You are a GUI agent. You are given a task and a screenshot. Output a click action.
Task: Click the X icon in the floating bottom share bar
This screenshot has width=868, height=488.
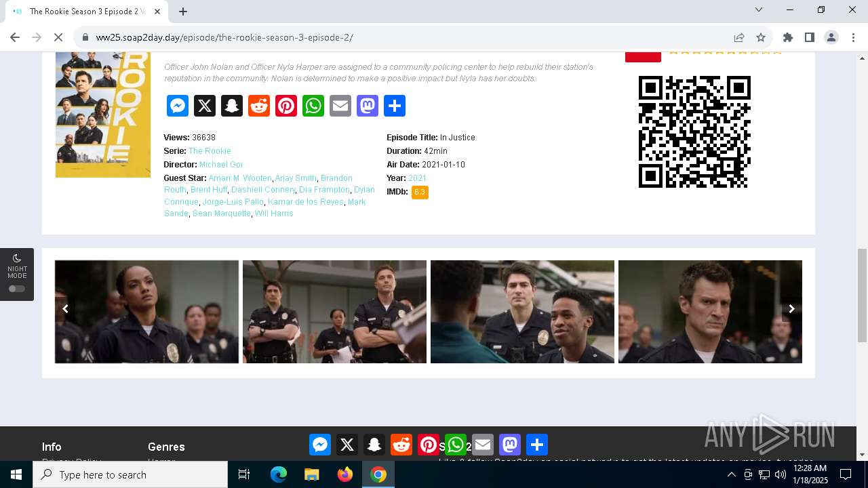[347, 445]
